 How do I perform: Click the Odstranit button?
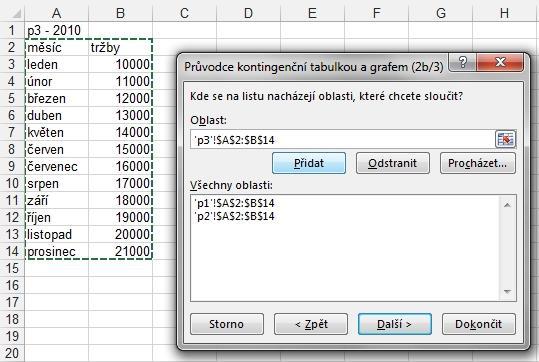393,163
